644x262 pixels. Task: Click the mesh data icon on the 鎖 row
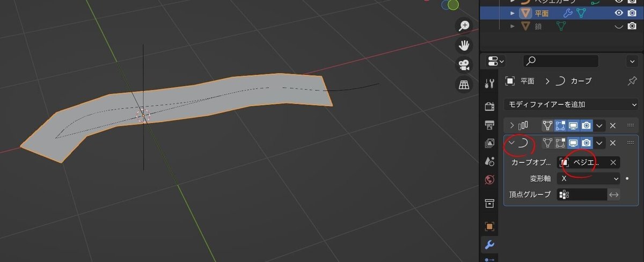tap(562, 25)
